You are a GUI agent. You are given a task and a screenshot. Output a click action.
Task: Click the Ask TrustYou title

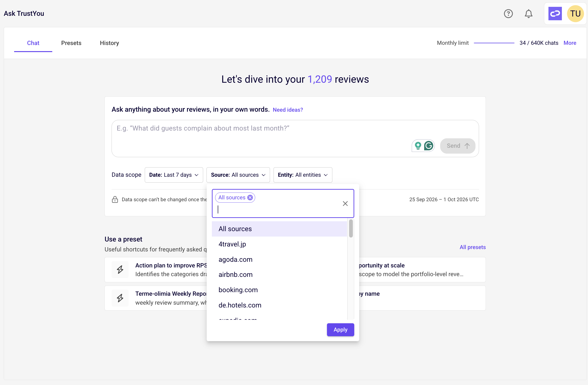(x=24, y=14)
